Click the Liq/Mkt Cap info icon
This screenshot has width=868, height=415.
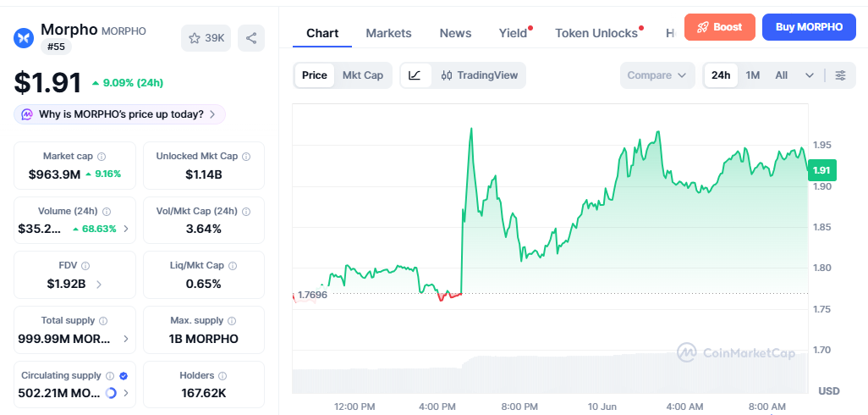pyautogui.click(x=233, y=266)
